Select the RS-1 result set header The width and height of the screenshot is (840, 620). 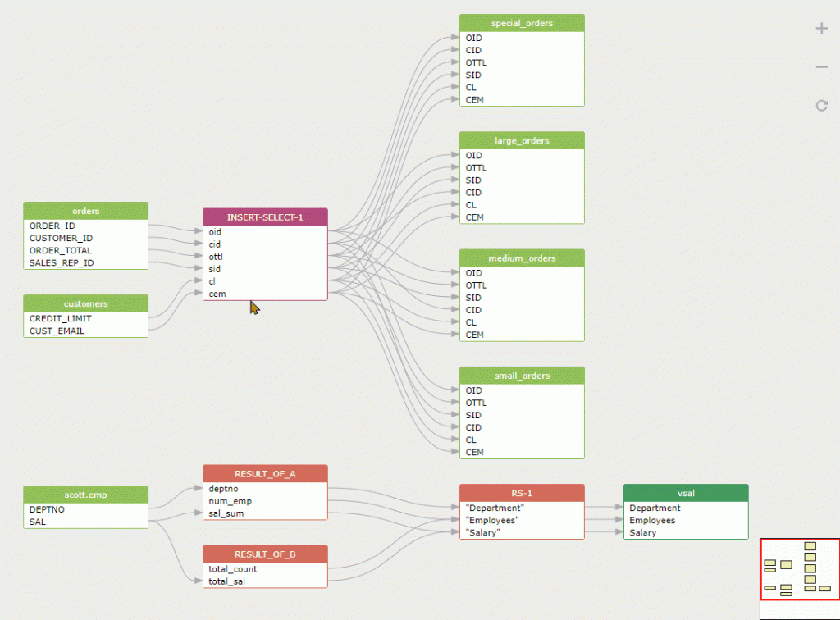(522, 493)
